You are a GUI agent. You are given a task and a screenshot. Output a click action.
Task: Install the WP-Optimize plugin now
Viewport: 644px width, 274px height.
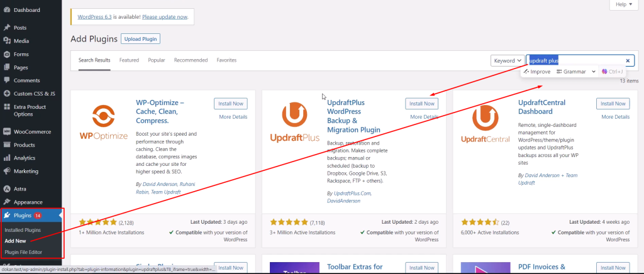[230, 104]
